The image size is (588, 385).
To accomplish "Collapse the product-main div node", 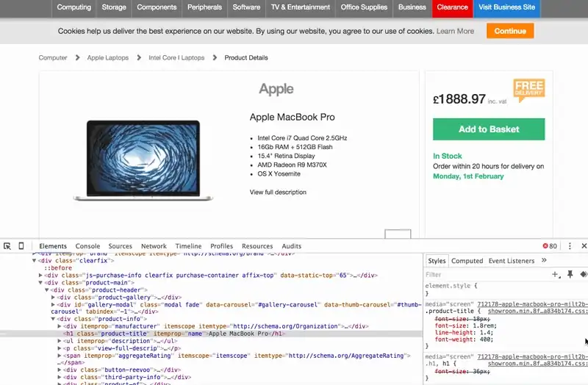I will click(40, 282).
